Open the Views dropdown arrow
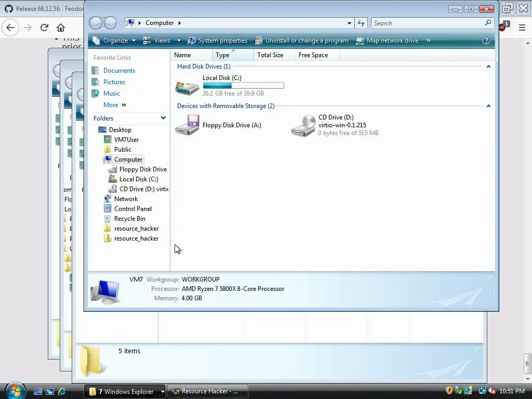Screen dimensions: 532x399 179,41
